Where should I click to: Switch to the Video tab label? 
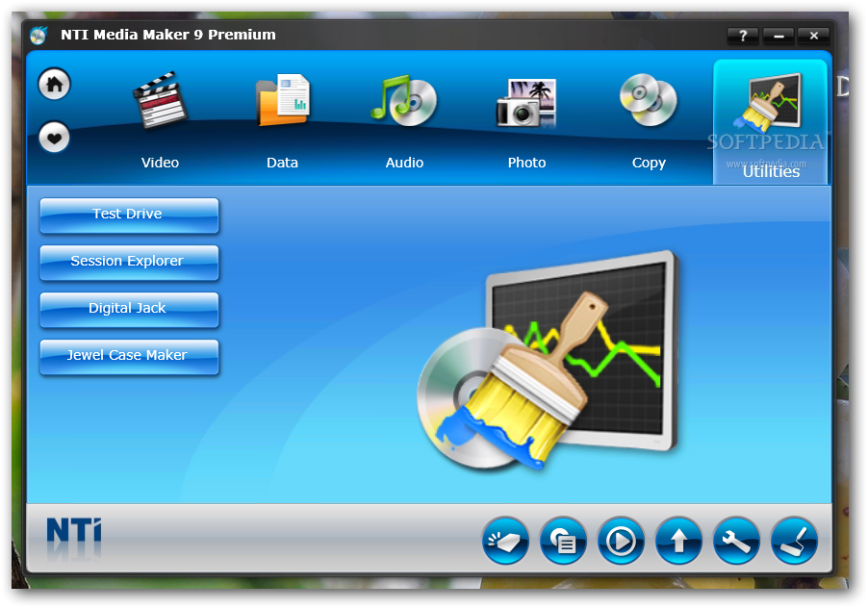tap(160, 163)
